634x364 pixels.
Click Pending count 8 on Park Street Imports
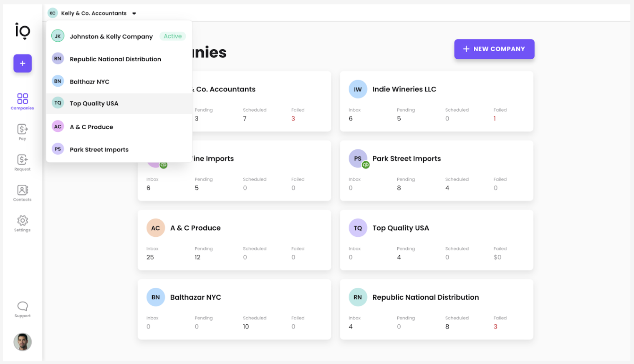point(399,188)
